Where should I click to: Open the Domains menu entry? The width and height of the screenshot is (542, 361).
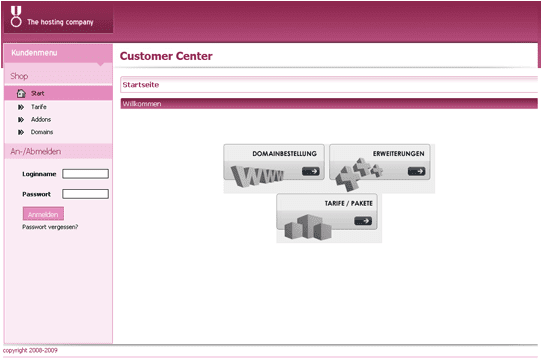point(42,132)
